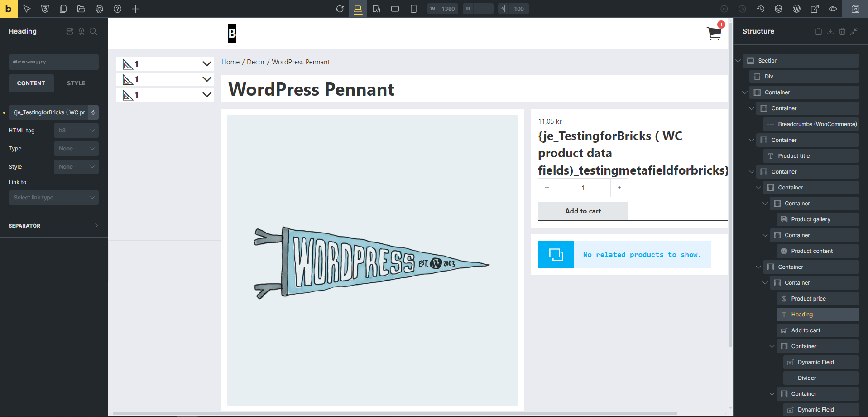Screen dimensions: 868x417
Task: Click the plus quantity button
Action: 619,188
